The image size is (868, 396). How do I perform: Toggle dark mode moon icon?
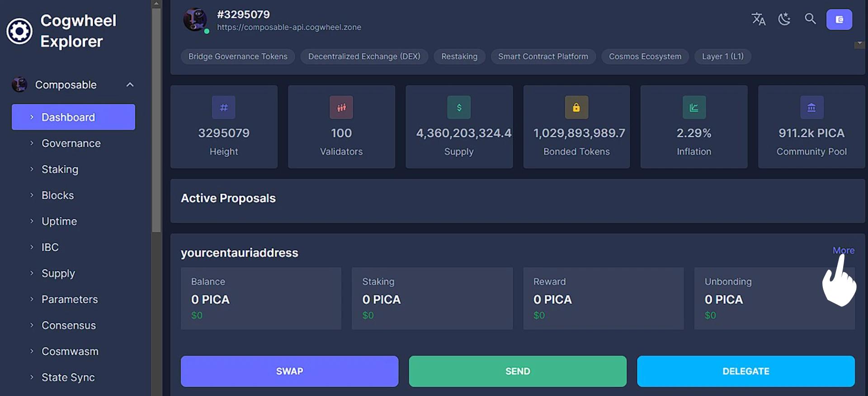pyautogui.click(x=784, y=19)
